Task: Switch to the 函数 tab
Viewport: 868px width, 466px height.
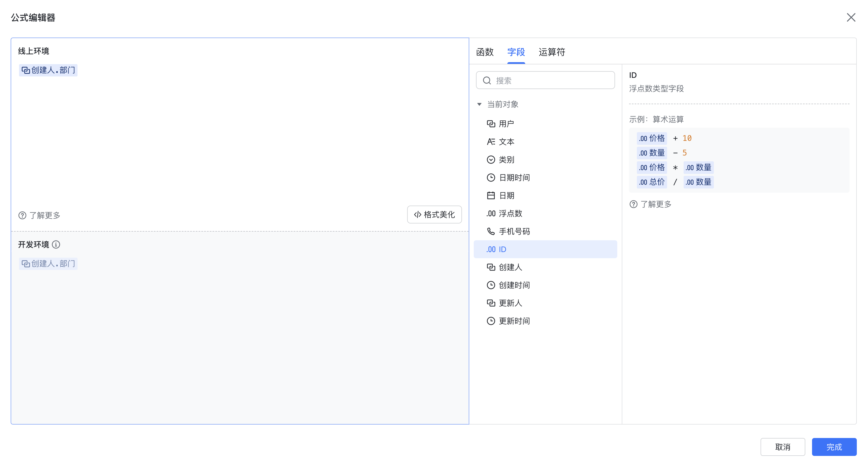Action: pyautogui.click(x=485, y=52)
